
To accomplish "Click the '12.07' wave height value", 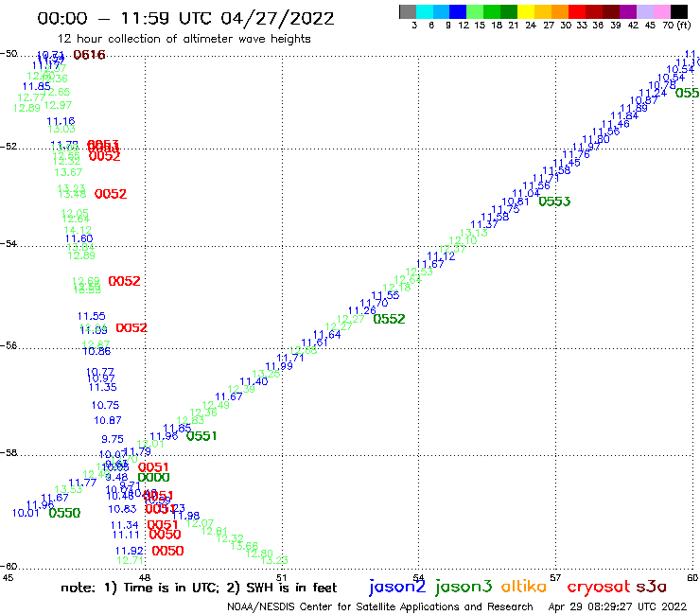I will (200, 523).
